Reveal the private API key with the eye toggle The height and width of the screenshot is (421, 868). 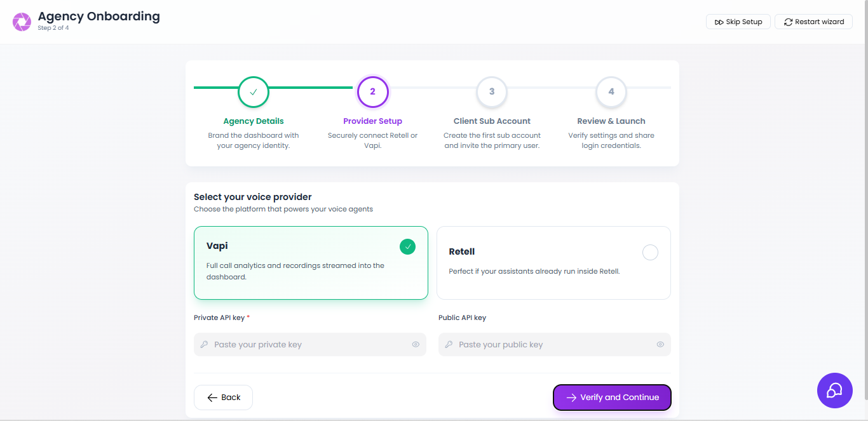(x=416, y=344)
